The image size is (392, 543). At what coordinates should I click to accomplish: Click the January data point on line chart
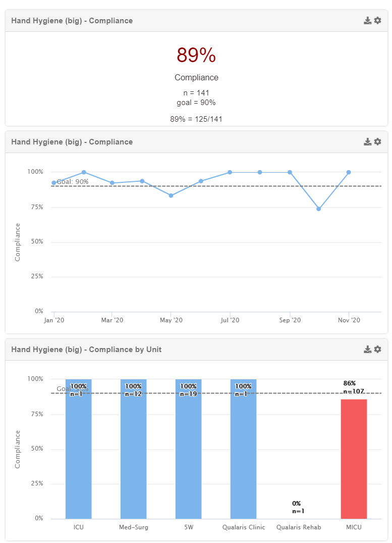(54, 183)
